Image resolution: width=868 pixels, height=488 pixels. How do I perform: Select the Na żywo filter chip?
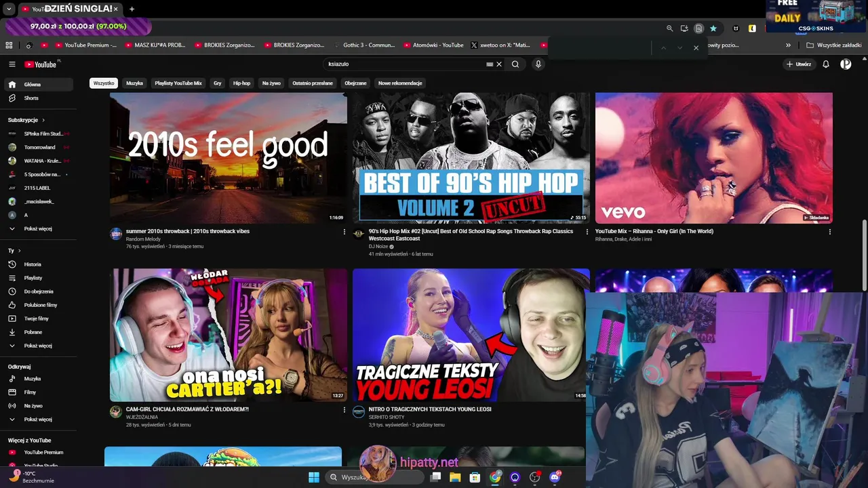[271, 83]
